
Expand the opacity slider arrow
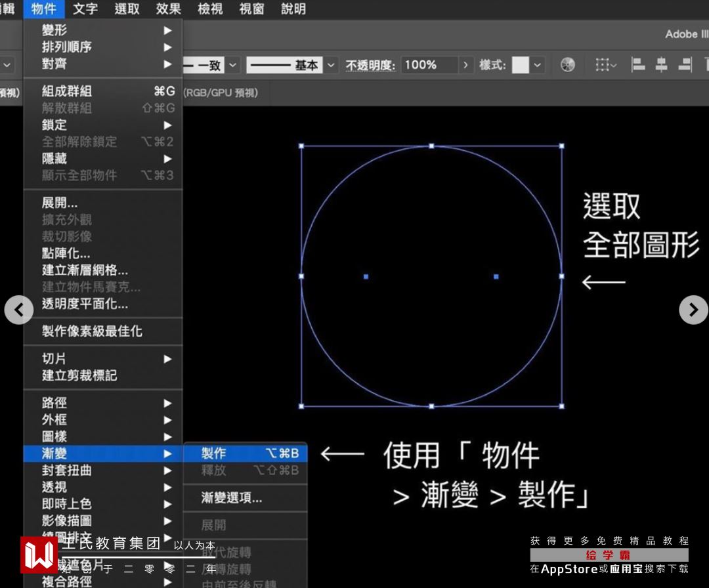tap(465, 65)
